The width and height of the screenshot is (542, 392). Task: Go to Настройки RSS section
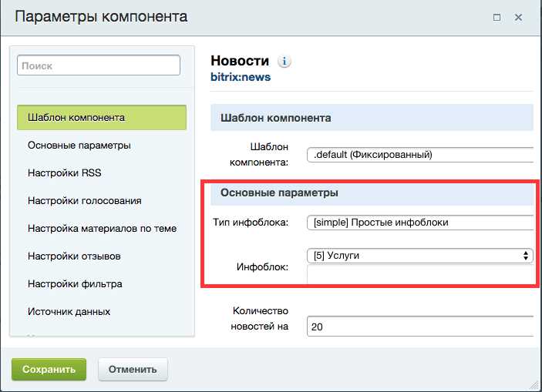64,173
